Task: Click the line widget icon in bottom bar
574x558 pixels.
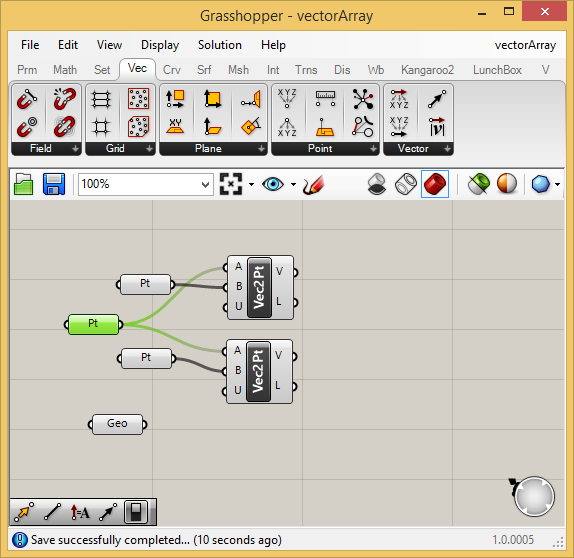Action: (x=52, y=512)
